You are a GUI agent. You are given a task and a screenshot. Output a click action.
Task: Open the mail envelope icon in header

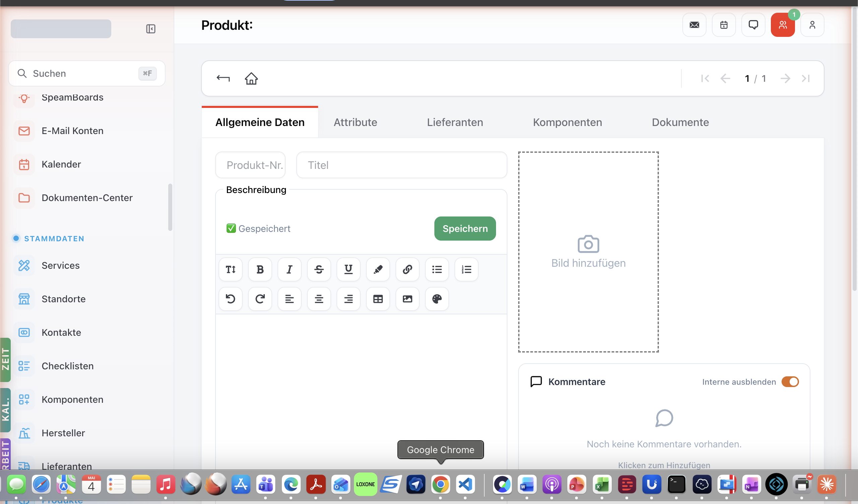(694, 25)
